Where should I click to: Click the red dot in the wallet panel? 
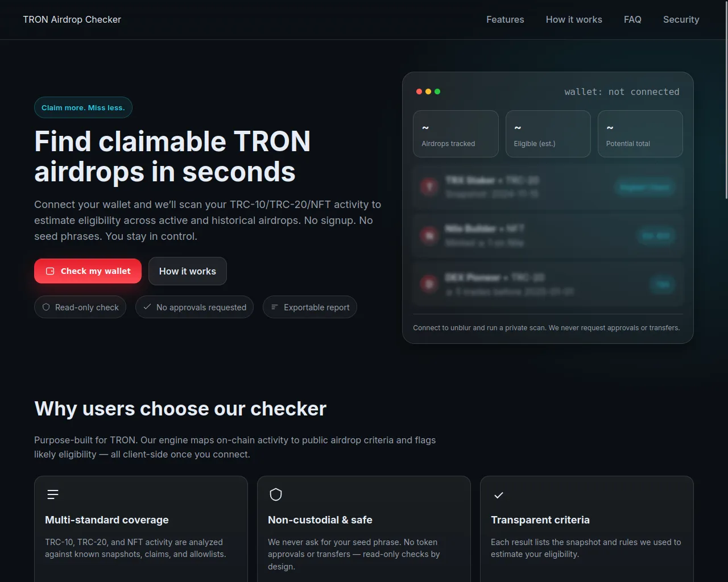[419, 92]
